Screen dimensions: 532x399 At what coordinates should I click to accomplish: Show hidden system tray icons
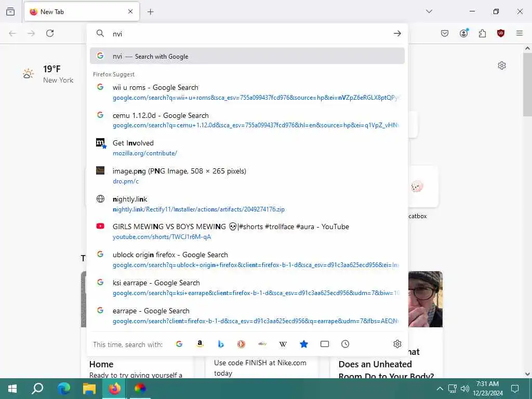[x=440, y=389]
